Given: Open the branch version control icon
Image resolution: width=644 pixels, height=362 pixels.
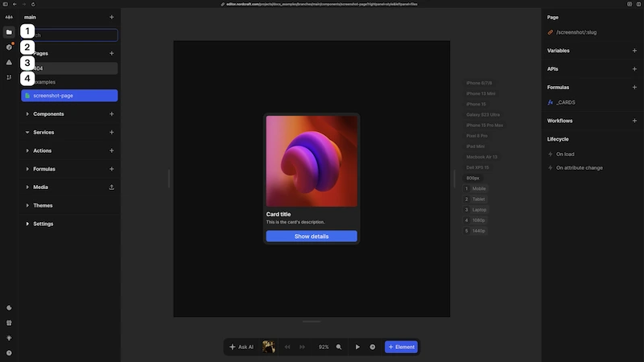Looking at the screenshot, I should click(9, 77).
